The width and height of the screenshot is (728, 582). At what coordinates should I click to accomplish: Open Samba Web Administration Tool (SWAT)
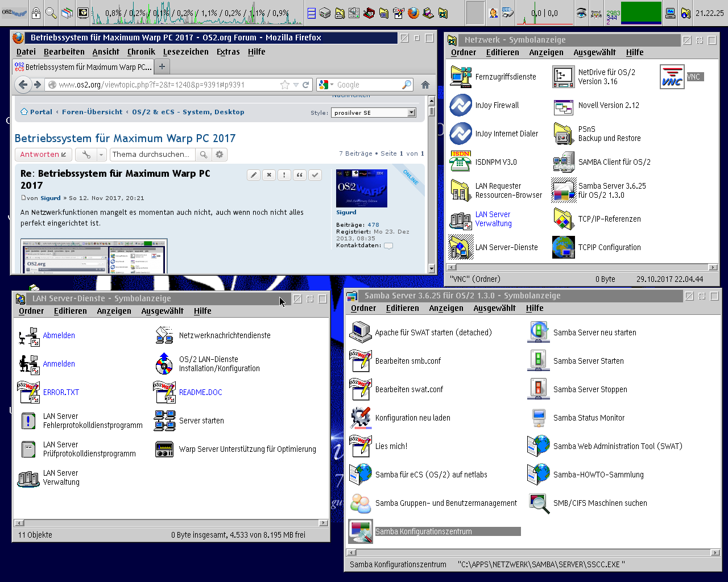(538, 446)
